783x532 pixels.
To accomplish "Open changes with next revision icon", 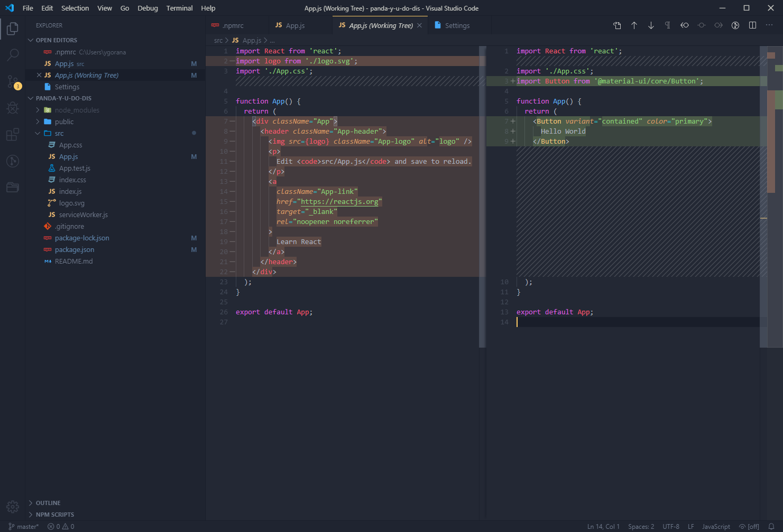I will coord(718,25).
